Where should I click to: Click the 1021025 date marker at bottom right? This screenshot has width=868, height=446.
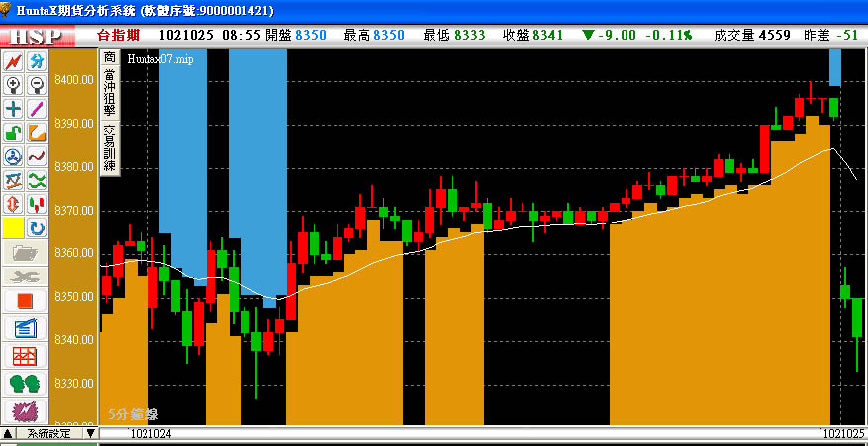click(x=841, y=433)
